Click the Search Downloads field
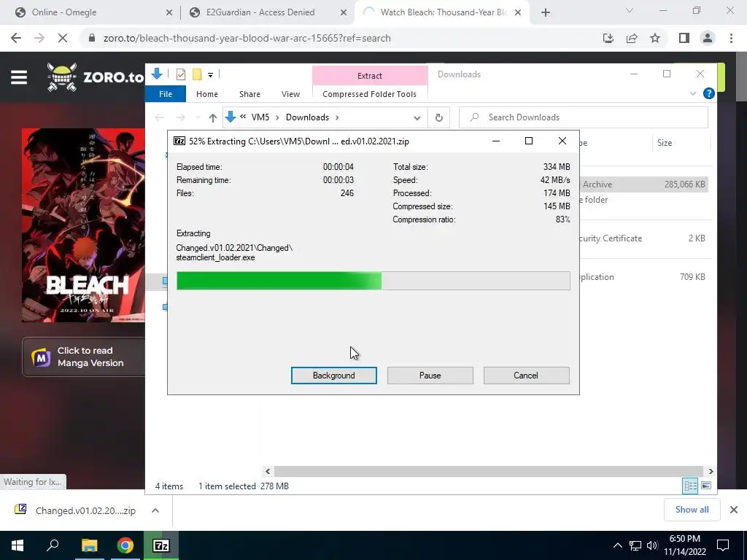 tap(583, 117)
